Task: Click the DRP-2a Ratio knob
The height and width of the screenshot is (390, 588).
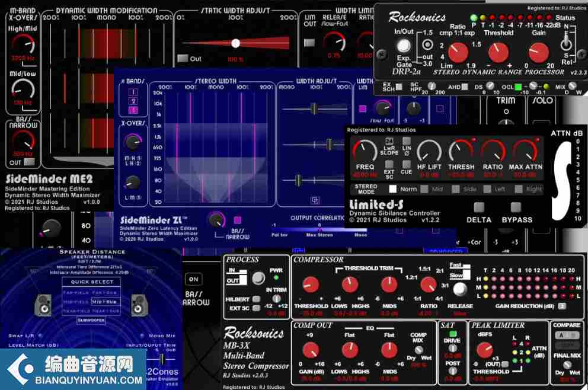Action: click(458, 53)
